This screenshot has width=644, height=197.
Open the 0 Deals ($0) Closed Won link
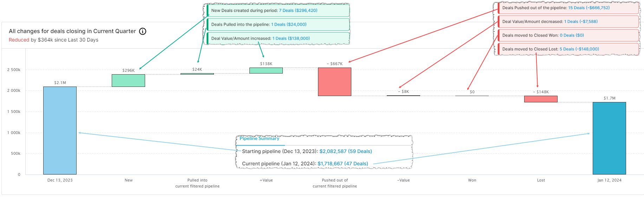click(x=572, y=35)
